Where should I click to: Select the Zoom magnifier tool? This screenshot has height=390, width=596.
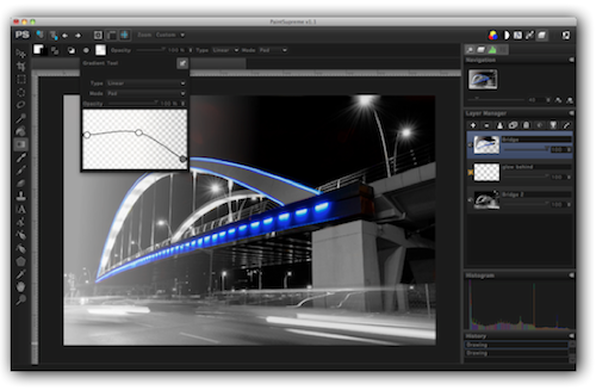(21, 300)
